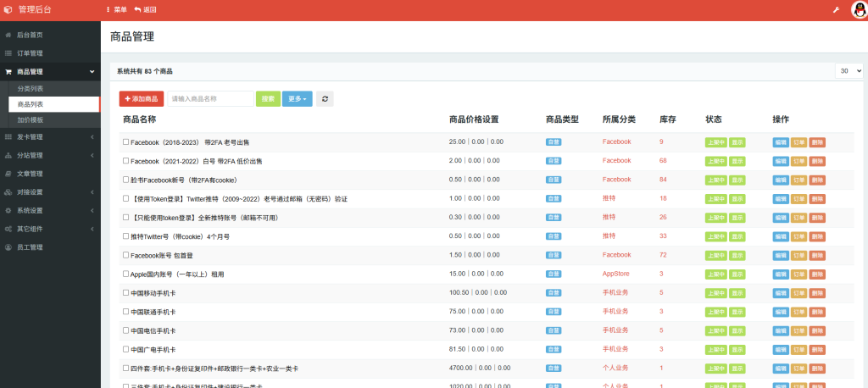Image resolution: width=868 pixels, height=388 pixels.
Task: Click the 系统共有 83 个商品 text
Action: 144,71
